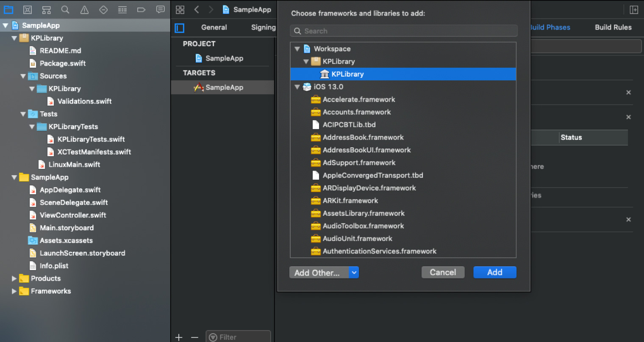Open the Test navigator diamond icon
Screen dimensions: 644x342
click(x=103, y=9)
